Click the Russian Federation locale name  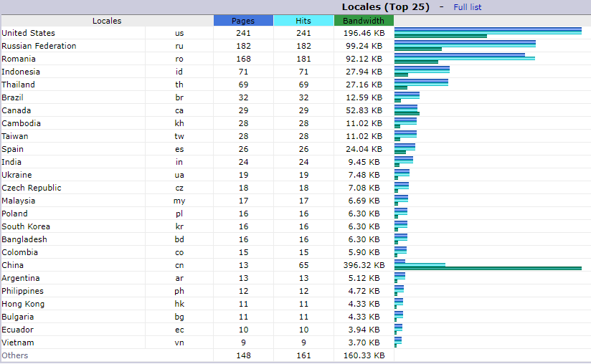(x=39, y=46)
